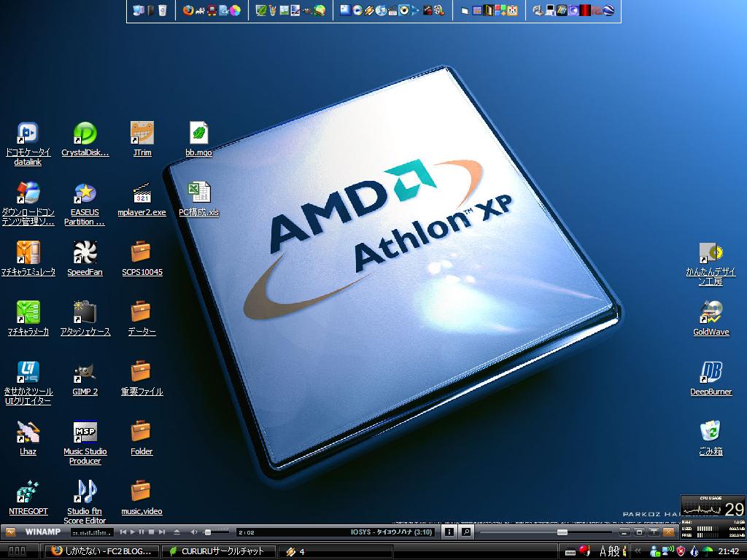Open the briefcase named Folder
This screenshot has width=747, height=560.
(x=142, y=438)
